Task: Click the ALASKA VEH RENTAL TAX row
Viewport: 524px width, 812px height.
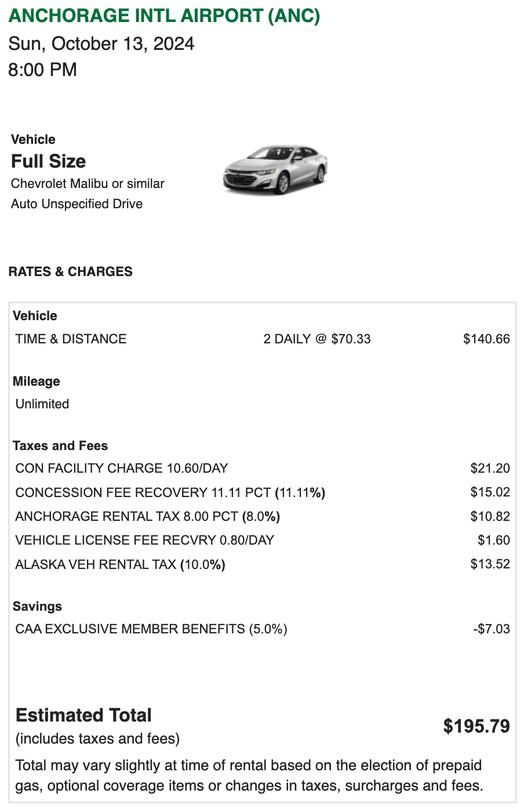Action: click(x=120, y=565)
